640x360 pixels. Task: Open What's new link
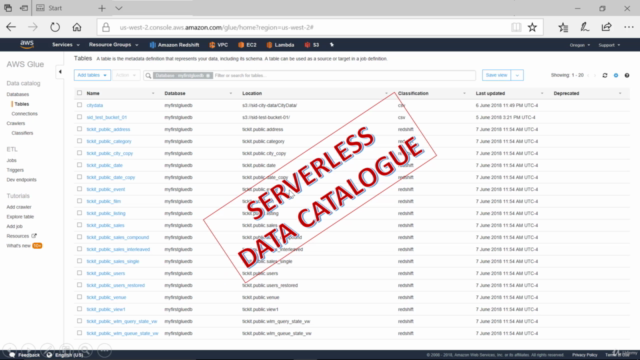(x=18, y=246)
